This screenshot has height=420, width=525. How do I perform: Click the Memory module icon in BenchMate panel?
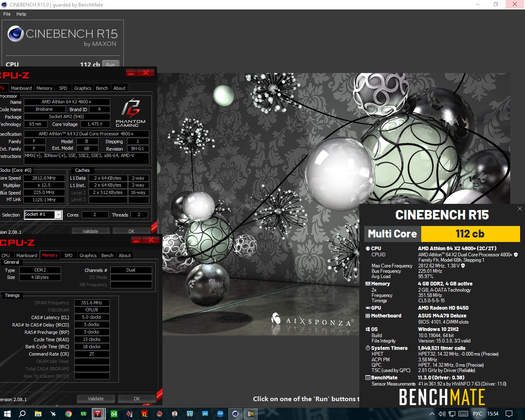point(368,284)
